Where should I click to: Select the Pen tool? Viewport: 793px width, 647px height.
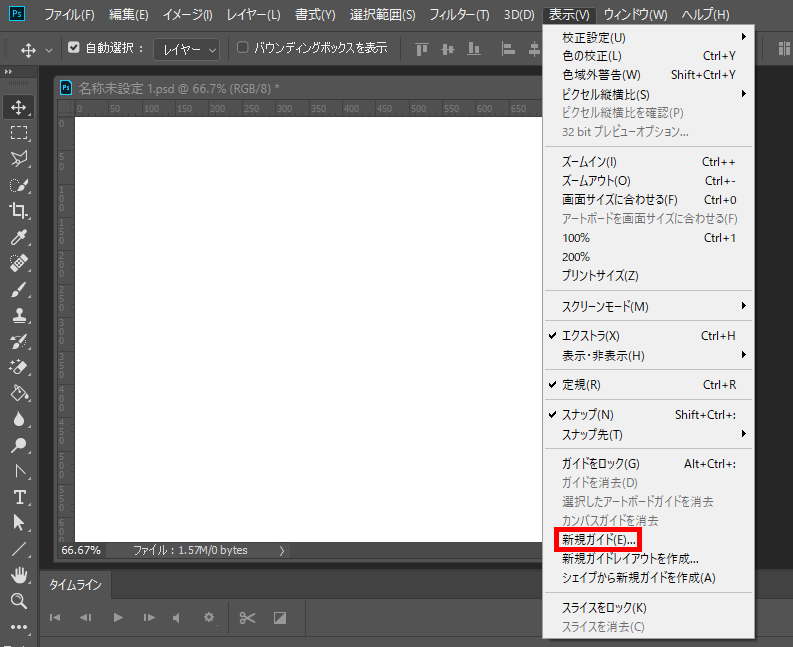(x=19, y=471)
